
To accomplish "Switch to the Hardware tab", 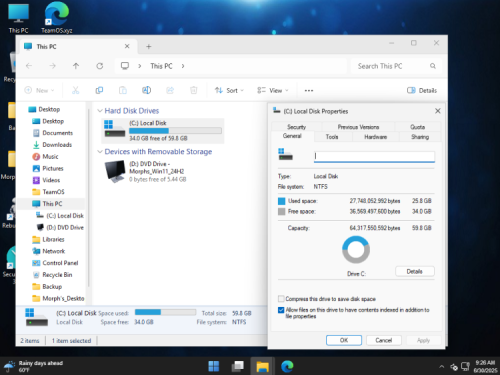I will click(x=376, y=137).
